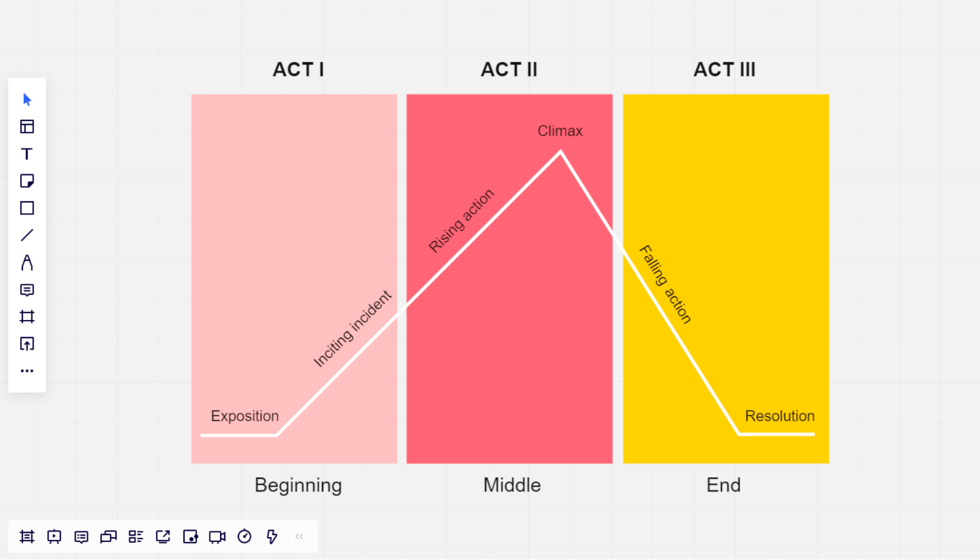
Task: Start a Video chat
Action: [x=217, y=536]
